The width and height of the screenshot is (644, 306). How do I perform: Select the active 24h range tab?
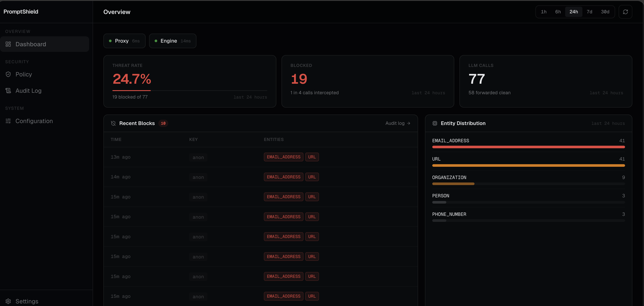[574, 12]
